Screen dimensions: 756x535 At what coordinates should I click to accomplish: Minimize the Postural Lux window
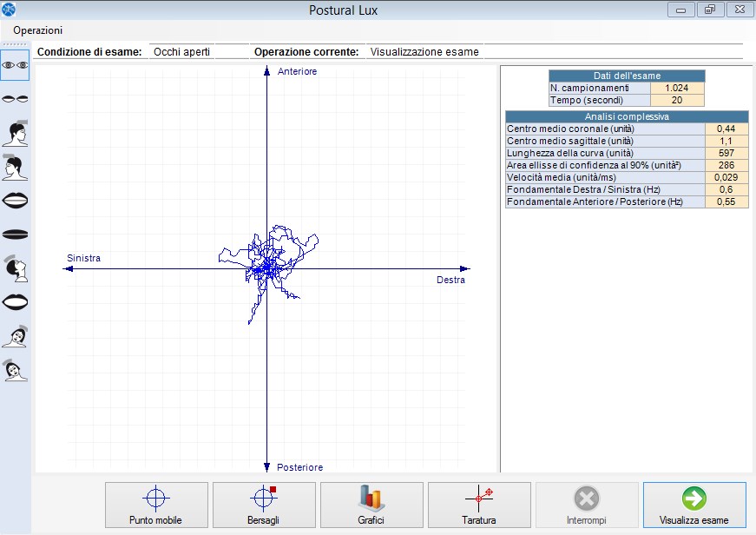(680, 10)
